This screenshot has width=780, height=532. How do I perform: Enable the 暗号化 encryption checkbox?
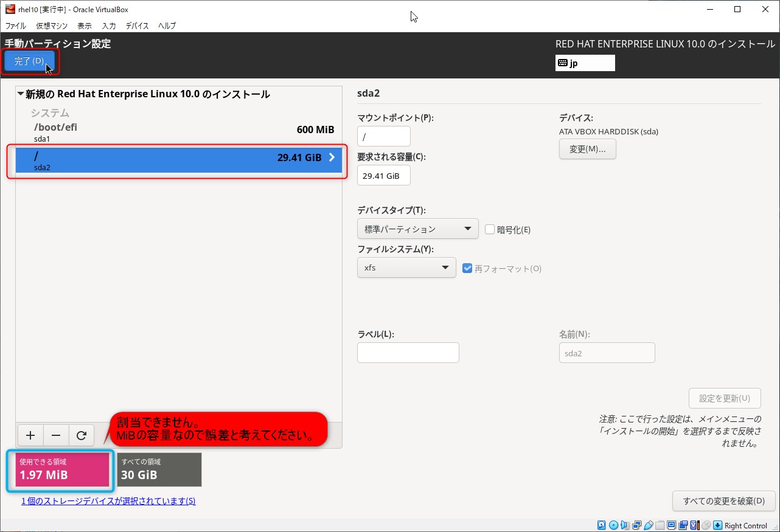tap(490, 229)
